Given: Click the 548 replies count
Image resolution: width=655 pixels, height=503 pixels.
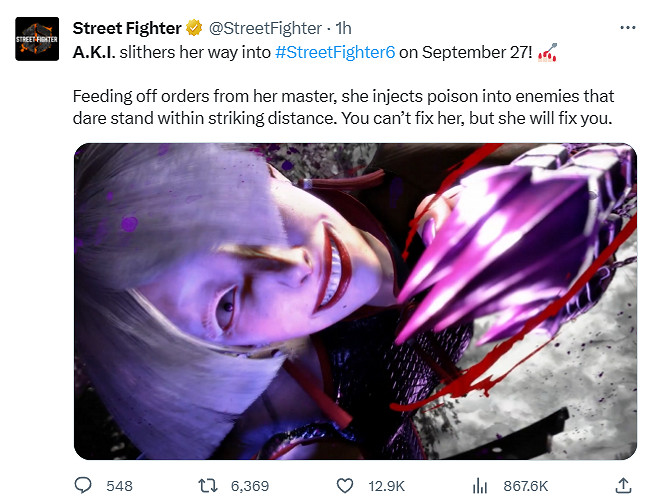Looking at the screenshot, I should (119, 486).
